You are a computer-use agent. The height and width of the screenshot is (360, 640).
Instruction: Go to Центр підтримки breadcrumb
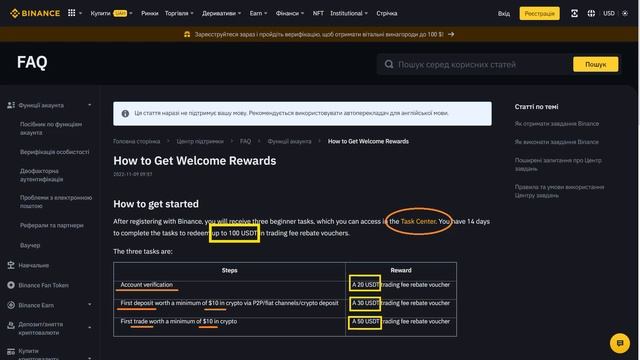tap(200, 141)
